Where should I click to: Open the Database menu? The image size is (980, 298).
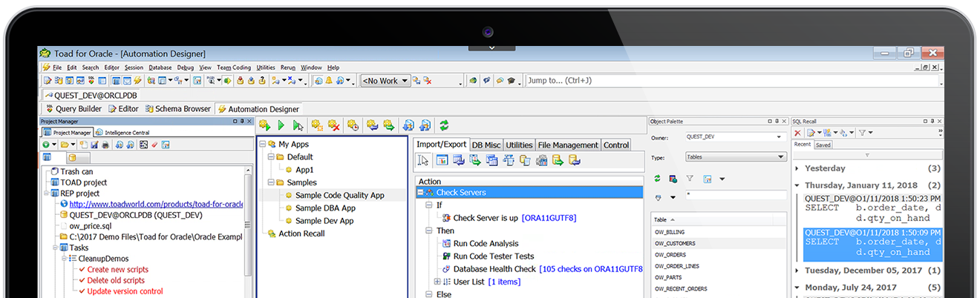click(x=160, y=67)
